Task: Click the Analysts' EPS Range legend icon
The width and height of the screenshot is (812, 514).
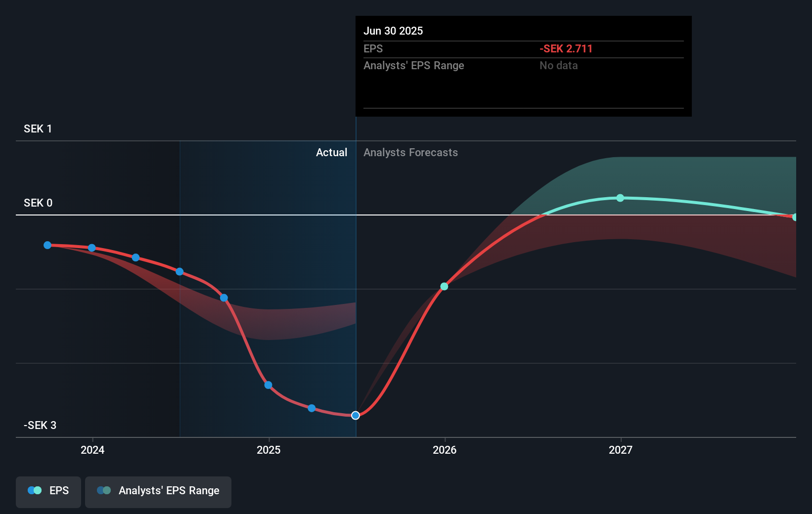Action: click(104, 491)
